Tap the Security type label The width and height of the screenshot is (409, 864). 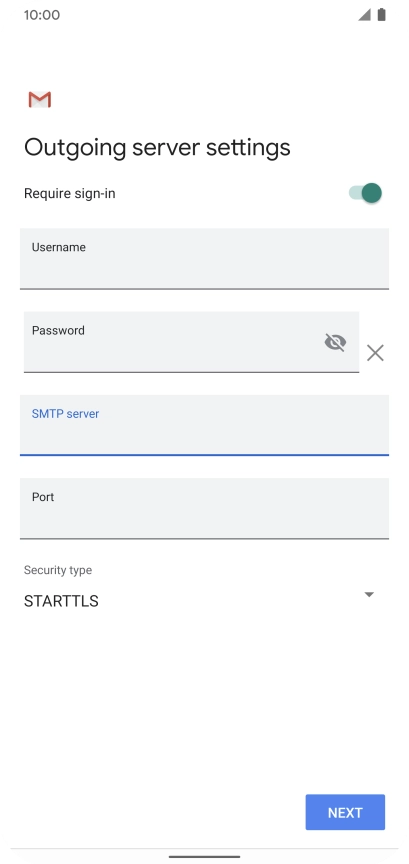tap(58, 570)
